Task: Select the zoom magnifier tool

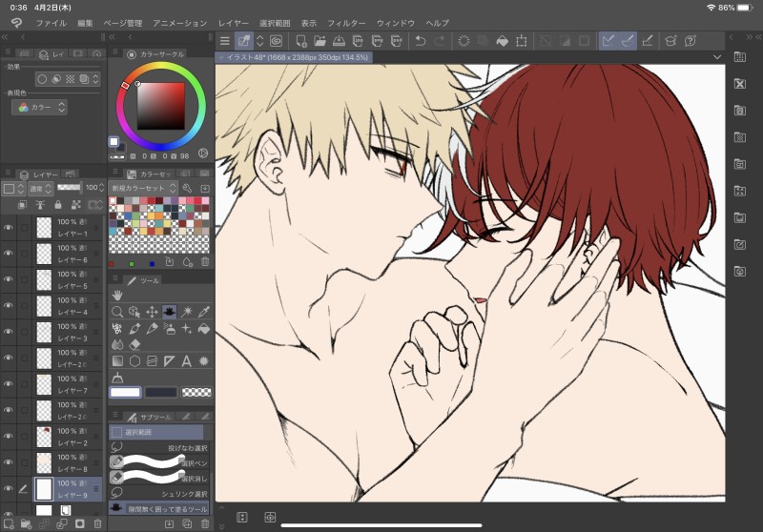Action: pyautogui.click(x=116, y=312)
